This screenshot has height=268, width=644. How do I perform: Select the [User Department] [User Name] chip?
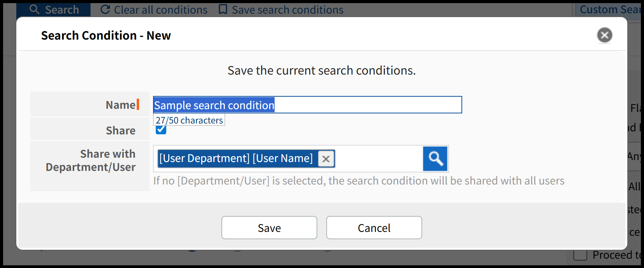click(236, 158)
